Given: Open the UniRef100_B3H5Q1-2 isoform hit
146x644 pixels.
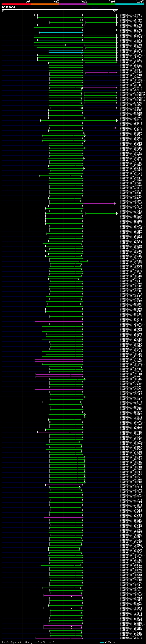Looking at the screenshot, I should [132, 95].
